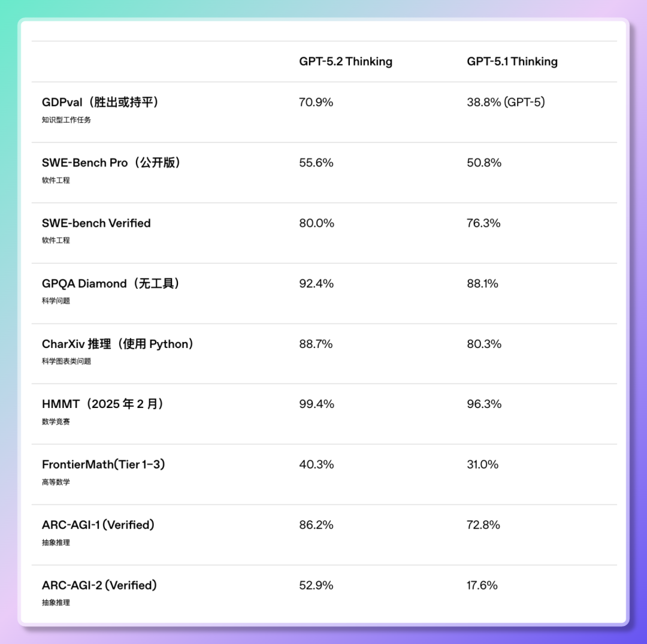Image resolution: width=647 pixels, height=644 pixels.
Task: Select the GPQA Diamond row label
Action: coord(111,283)
